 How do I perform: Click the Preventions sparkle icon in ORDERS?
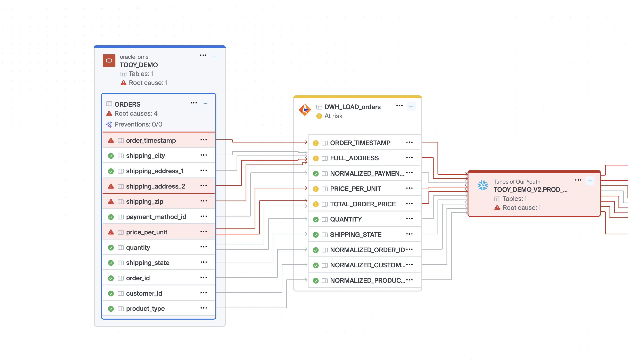109,124
